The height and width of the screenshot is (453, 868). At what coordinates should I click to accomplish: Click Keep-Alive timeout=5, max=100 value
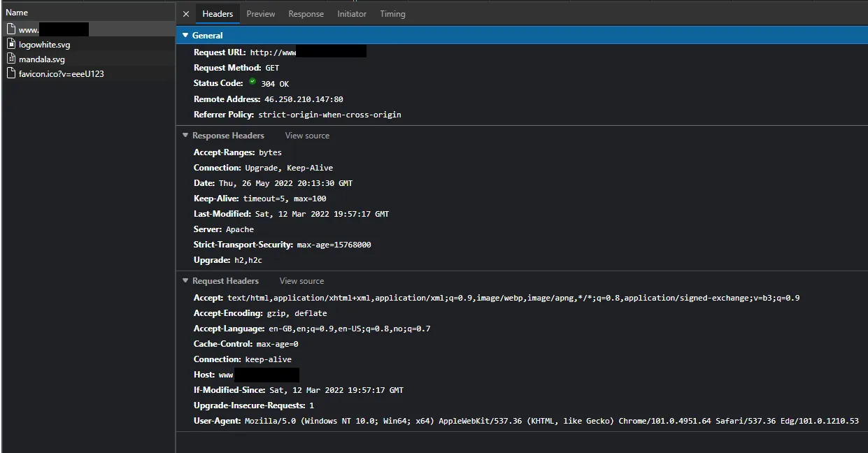click(285, 199)
